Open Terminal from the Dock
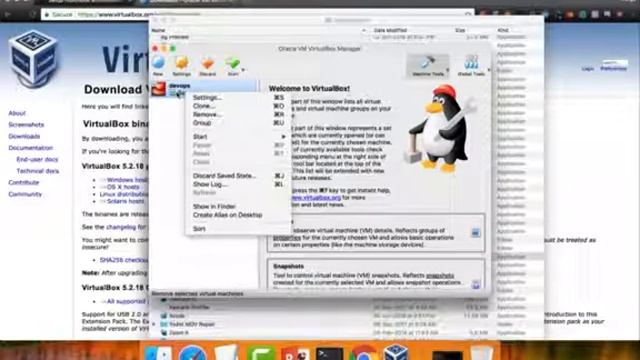Viewport: 640px width, 360px height. (x=329, y=353)
